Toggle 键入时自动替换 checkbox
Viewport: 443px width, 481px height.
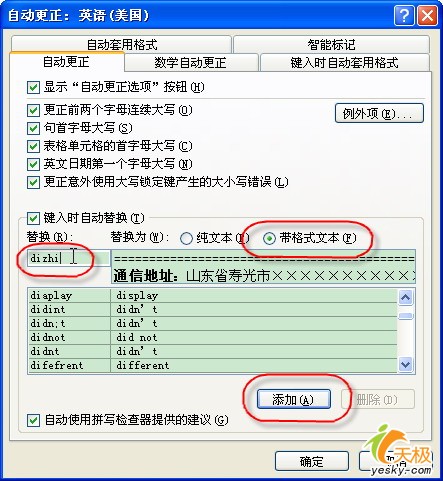[33, 219]
